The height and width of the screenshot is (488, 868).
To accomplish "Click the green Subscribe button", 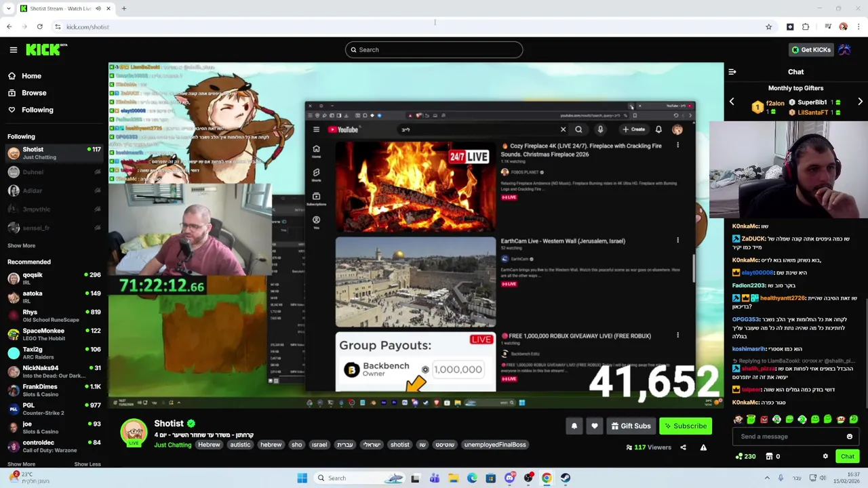I will (686, 426).
